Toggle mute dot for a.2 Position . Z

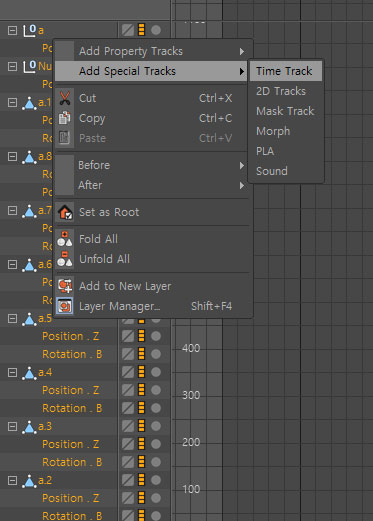(156, 498)
